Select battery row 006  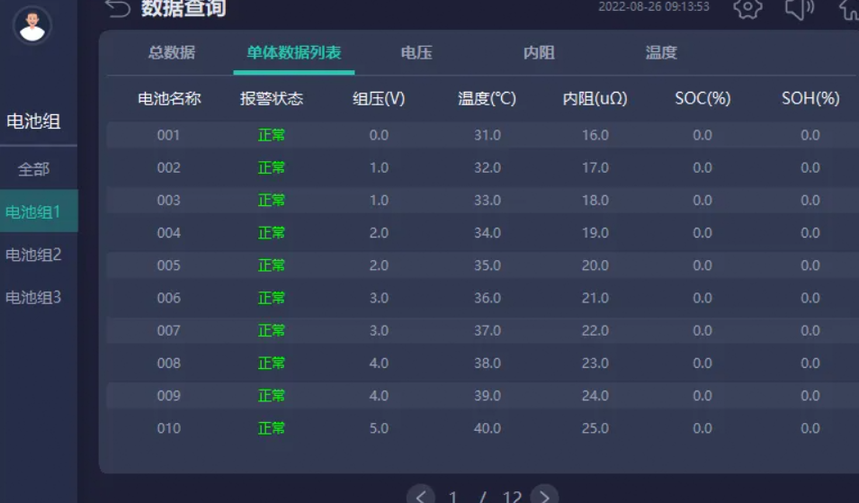pyautogui.click(x=482, y=298)
